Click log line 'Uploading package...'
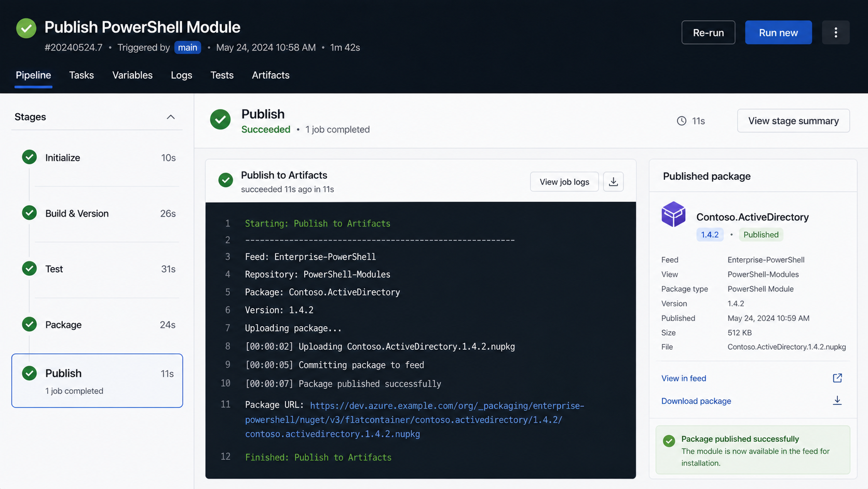Screen dimensions: 868x489 (293, 328)
